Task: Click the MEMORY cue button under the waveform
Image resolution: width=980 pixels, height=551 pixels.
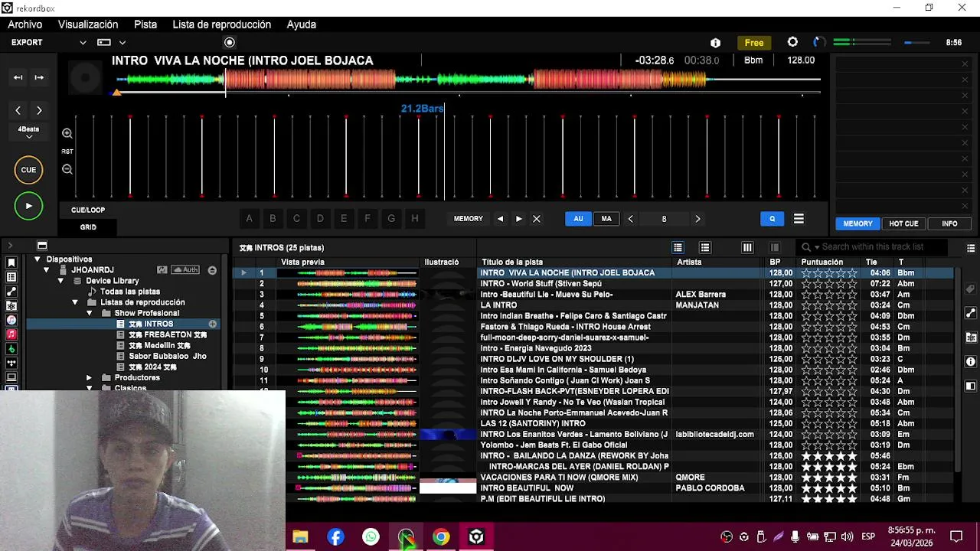Action: [469, 219]
